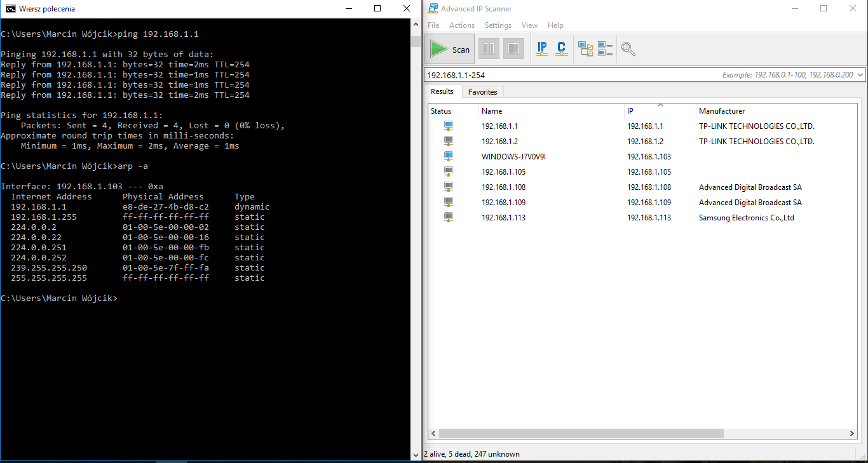Open the Actions menu
The height and width of the screenshot is (463, 868).
click(462, 25)
